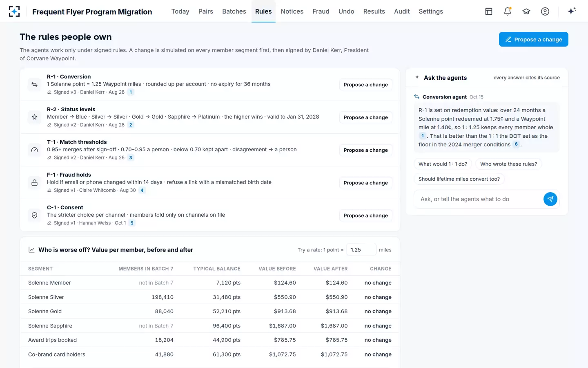Click the graduation cap learning icon

pyautogui.click(x=526, y=11)
